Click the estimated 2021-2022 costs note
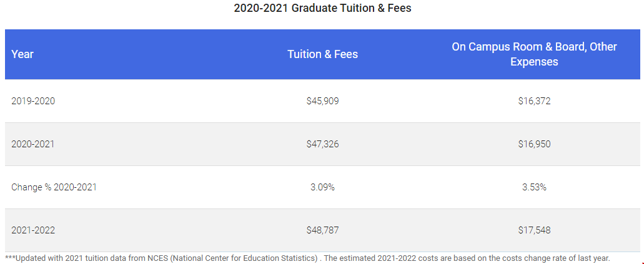The width and height of the screenshot is (644, 264). click(x=467, y=258)
